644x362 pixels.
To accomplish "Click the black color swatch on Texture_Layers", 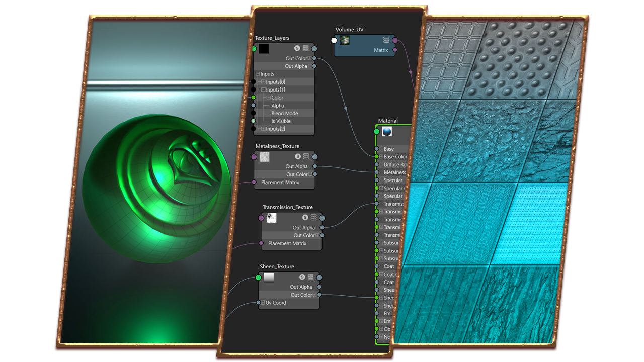I will click(264, 49).
